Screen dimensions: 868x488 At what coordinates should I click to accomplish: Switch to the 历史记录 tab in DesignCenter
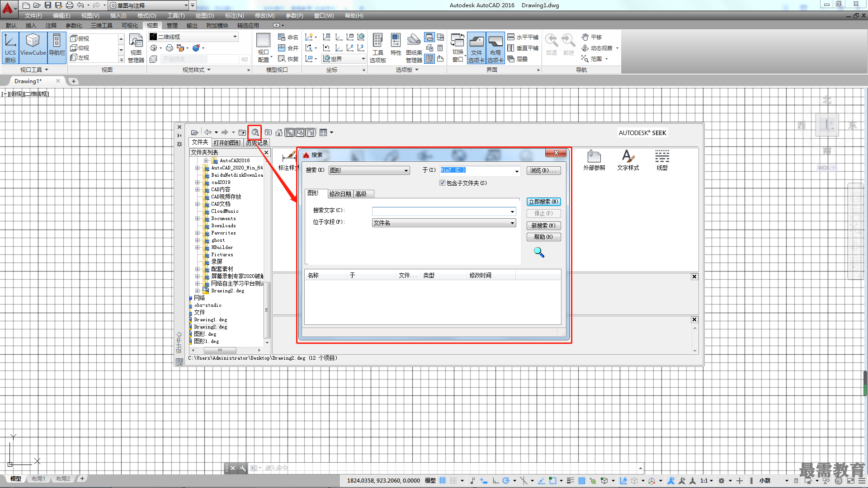pyautogui.click(x=257, y=143)
